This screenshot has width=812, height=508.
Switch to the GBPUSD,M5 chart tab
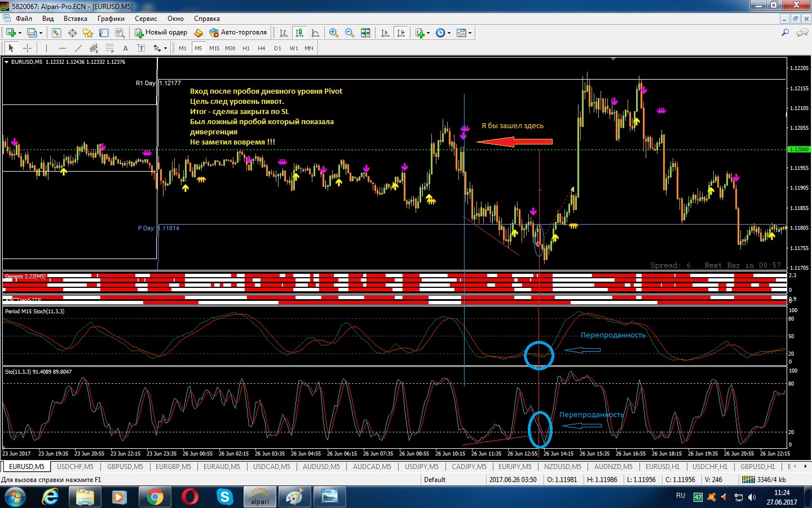tap(125, 467)
